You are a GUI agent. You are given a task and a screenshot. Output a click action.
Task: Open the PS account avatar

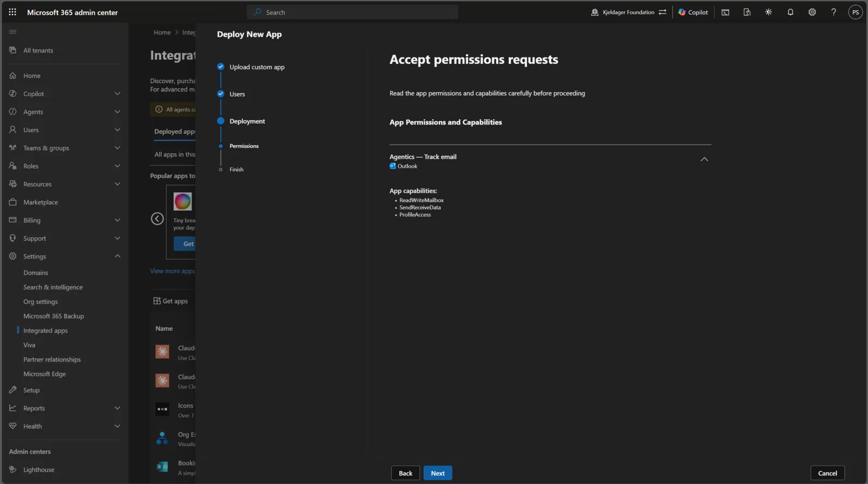[856, 12]
